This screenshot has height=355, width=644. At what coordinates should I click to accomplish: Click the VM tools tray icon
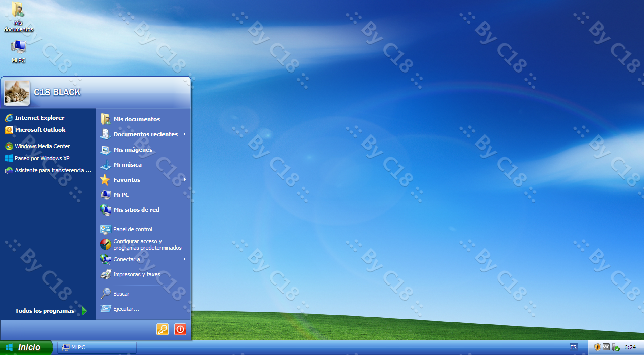point(606,347)
